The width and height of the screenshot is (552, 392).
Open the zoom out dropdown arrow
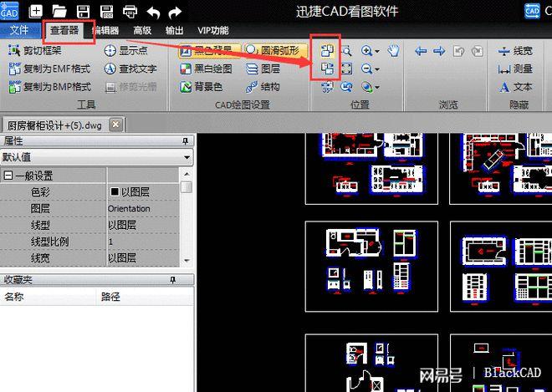click(x=377, y=69)
